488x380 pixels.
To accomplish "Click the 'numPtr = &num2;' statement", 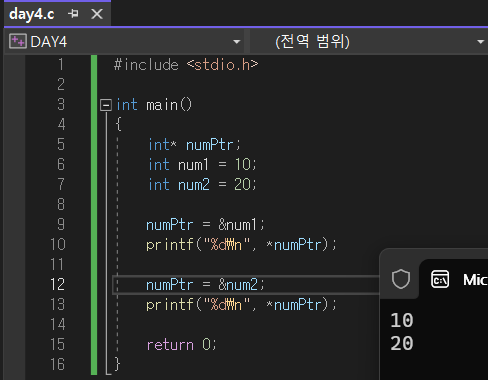I will pyautogui.click(x=205, y=285).
